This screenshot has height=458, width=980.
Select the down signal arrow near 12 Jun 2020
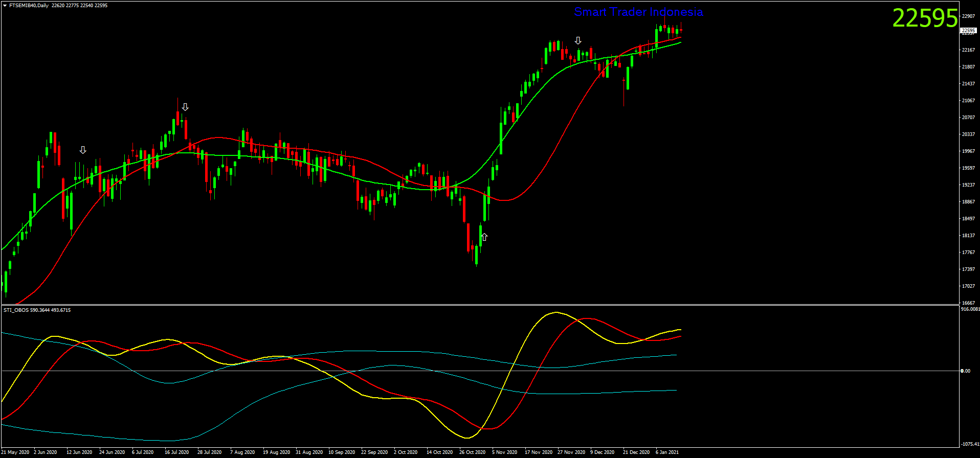coord(83,150)
